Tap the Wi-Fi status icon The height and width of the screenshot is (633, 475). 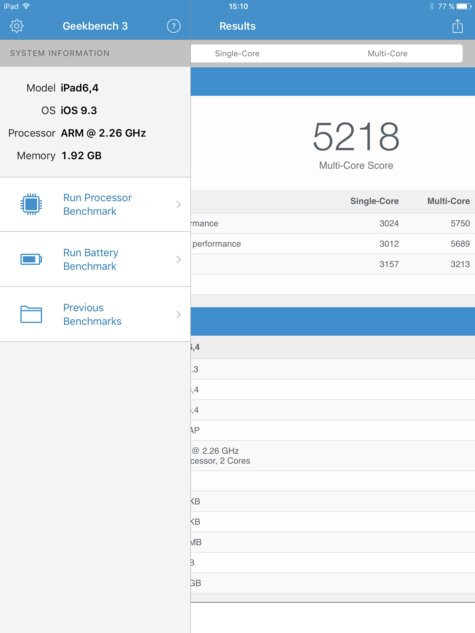coord(26,6)
